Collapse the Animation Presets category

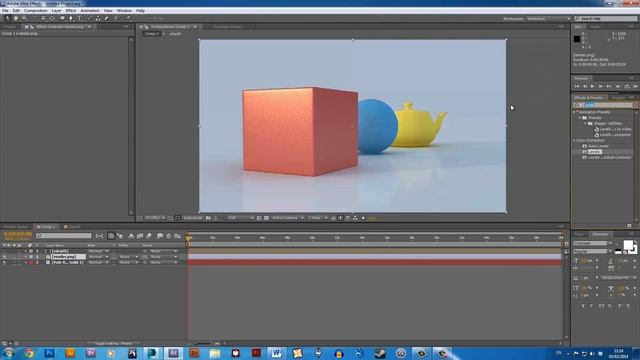(x=574, y=112)
